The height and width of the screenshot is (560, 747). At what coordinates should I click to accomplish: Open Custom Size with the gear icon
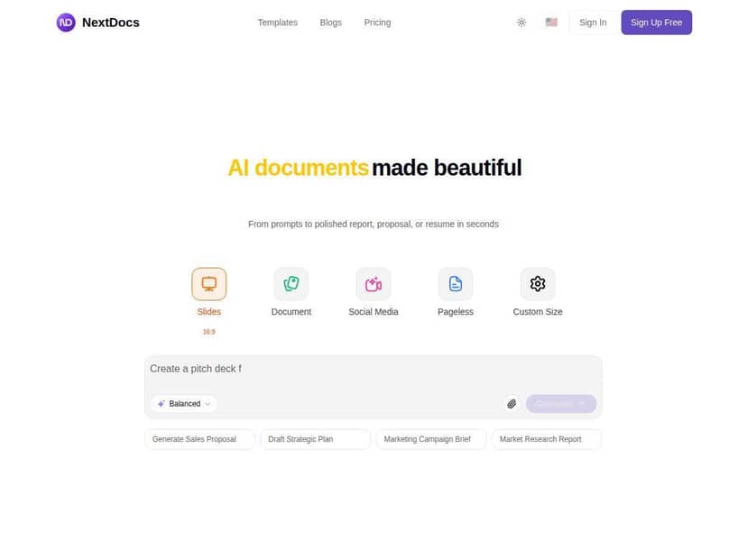click(537, 282)
